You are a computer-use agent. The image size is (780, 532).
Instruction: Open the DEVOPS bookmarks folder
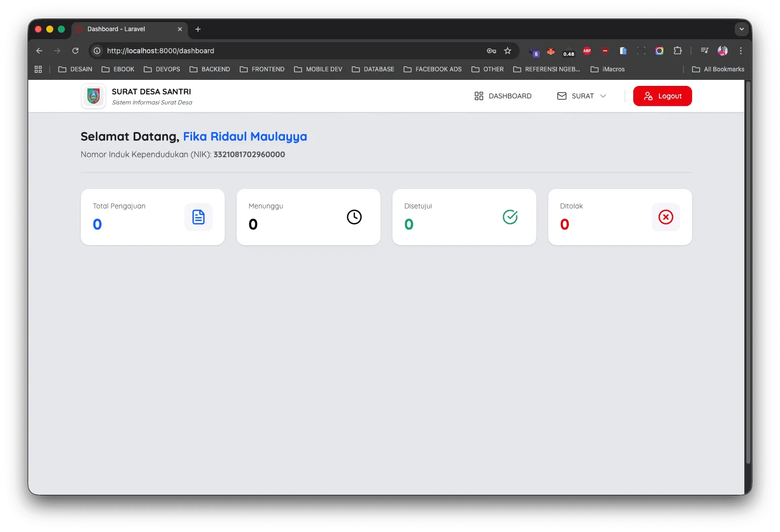(x=162, y=69)
